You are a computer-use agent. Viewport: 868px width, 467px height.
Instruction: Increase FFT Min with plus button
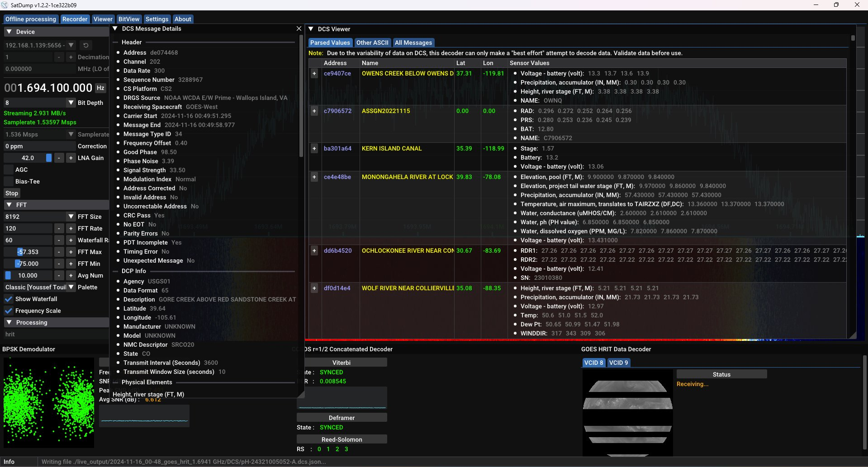click(71, 264)
